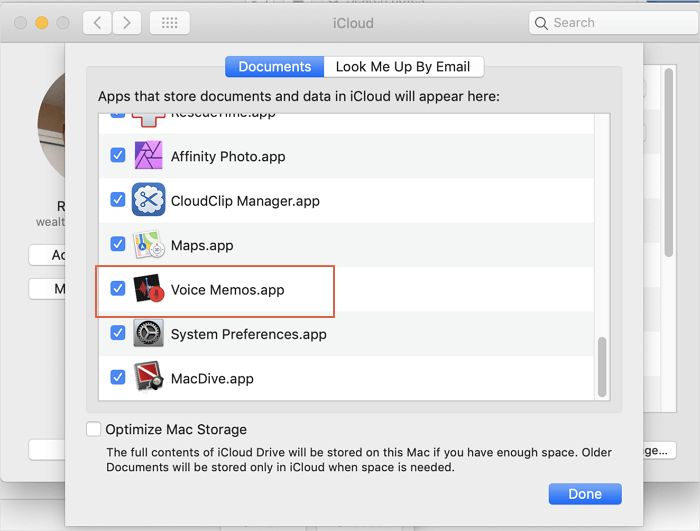Click the app list vertical scrollbar
Image resolution: width=700 pixels, height=531 pixels.
(602, 365)
